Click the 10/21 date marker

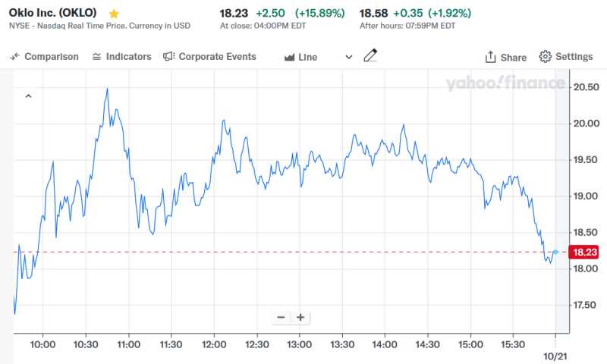click(x=555, y=355)
